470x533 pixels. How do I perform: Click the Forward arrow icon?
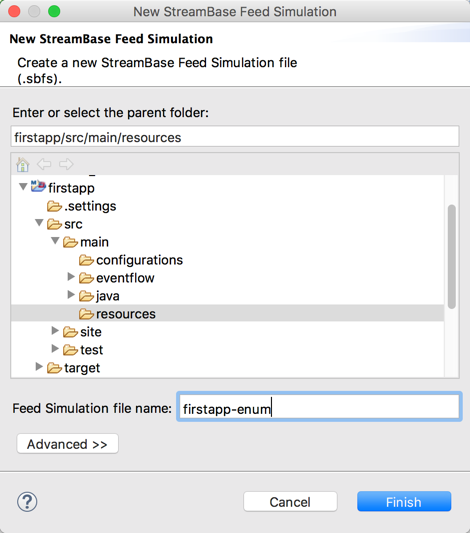click(66, 164)
